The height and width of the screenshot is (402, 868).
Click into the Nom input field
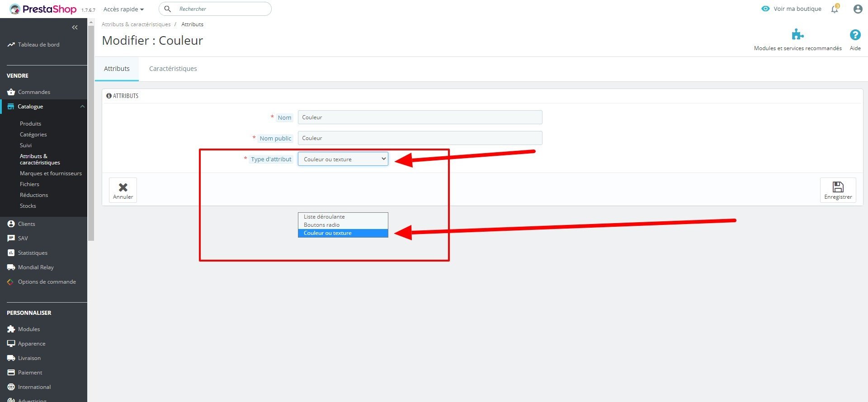pos(420,117)
